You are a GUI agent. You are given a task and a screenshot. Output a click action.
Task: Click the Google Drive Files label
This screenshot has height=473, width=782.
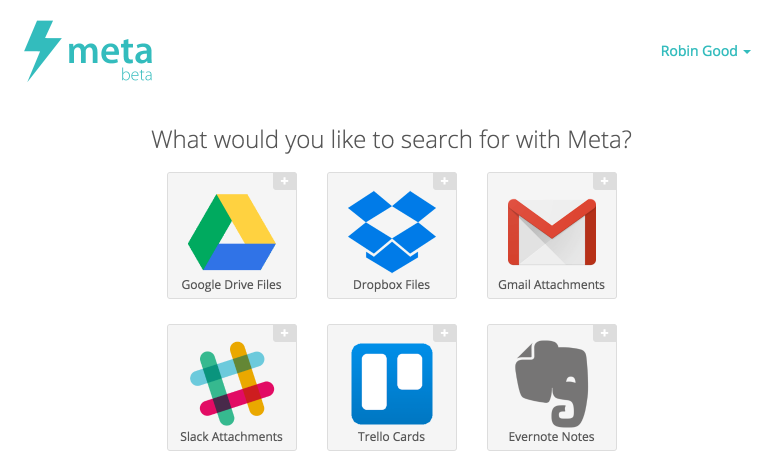pos(231,285)
